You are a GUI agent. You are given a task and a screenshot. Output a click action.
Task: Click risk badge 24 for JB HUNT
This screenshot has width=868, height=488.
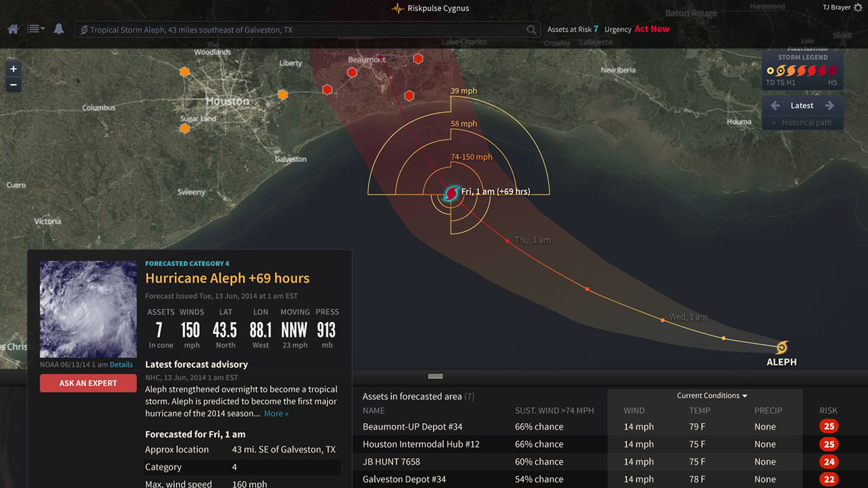(x=829, y=462)
